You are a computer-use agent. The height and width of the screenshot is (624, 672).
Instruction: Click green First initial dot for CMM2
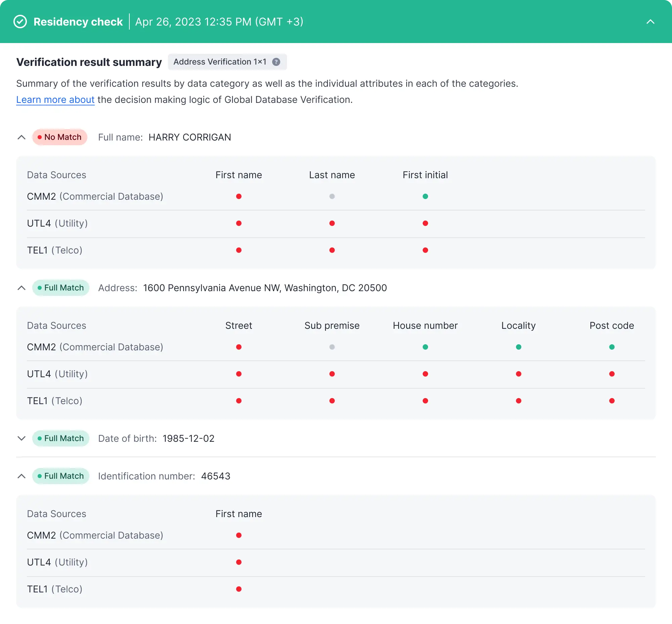click(x=425, y=196)
